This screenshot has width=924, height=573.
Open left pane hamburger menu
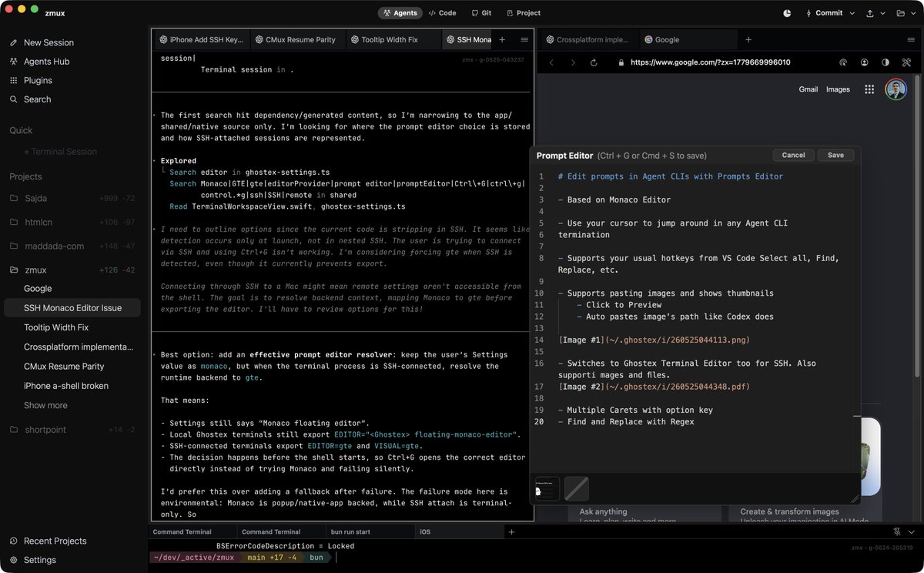click(524, 39)
